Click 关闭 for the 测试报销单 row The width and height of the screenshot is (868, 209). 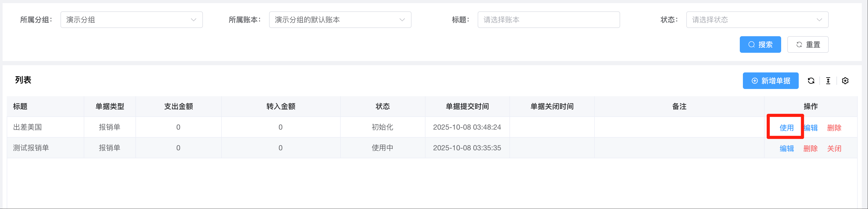(834, 148)
